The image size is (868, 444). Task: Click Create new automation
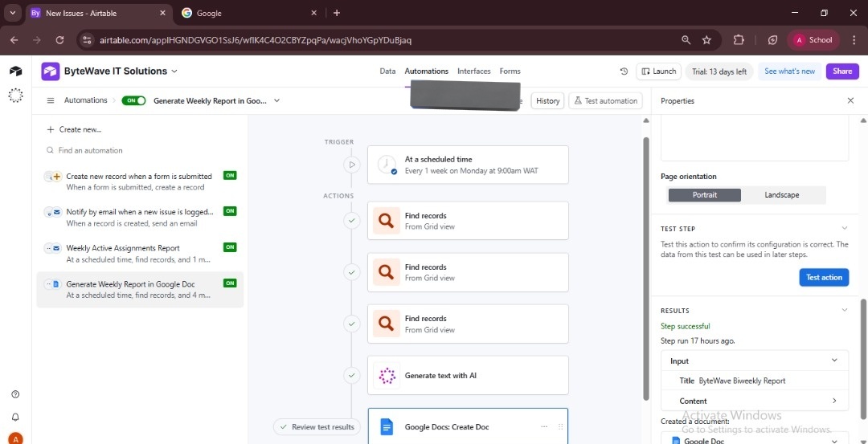pos(74,129)
